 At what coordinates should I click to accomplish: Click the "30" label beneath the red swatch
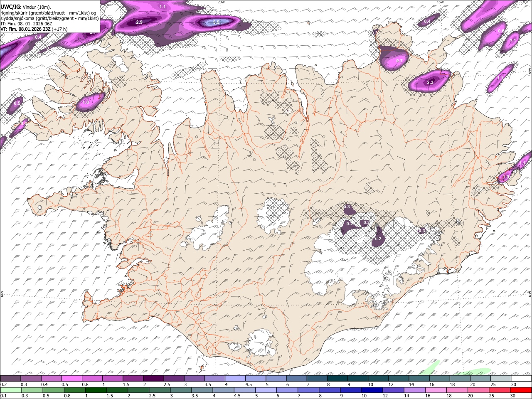click(514, 396)
